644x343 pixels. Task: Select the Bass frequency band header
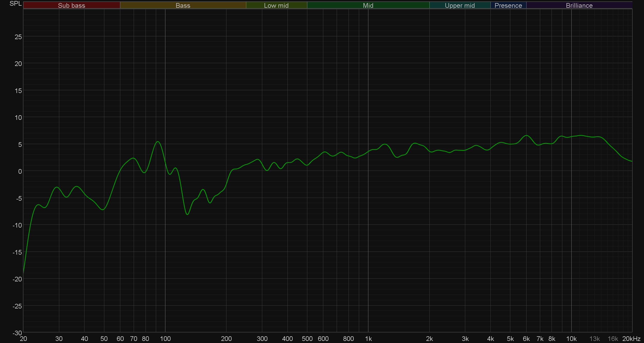(183, 5)
